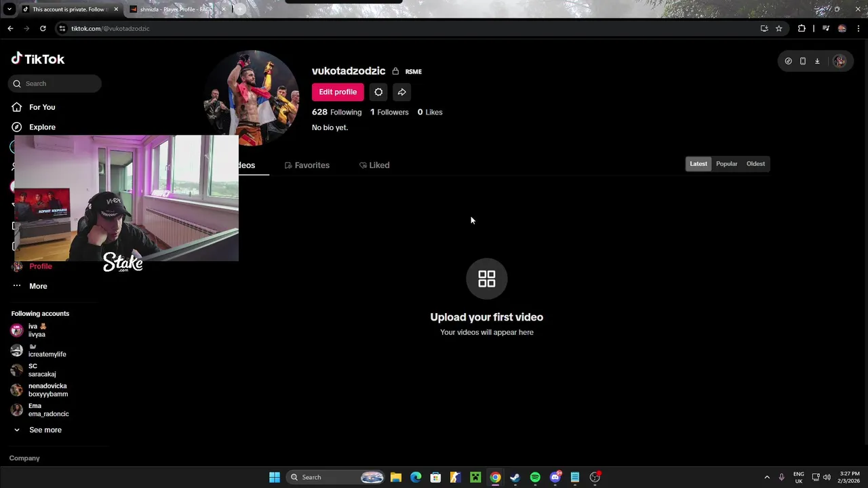Image resolution: width=868 pixels, height=488 pixels.
Task: Open Chrome media controls icon
Action: point(825,28)
